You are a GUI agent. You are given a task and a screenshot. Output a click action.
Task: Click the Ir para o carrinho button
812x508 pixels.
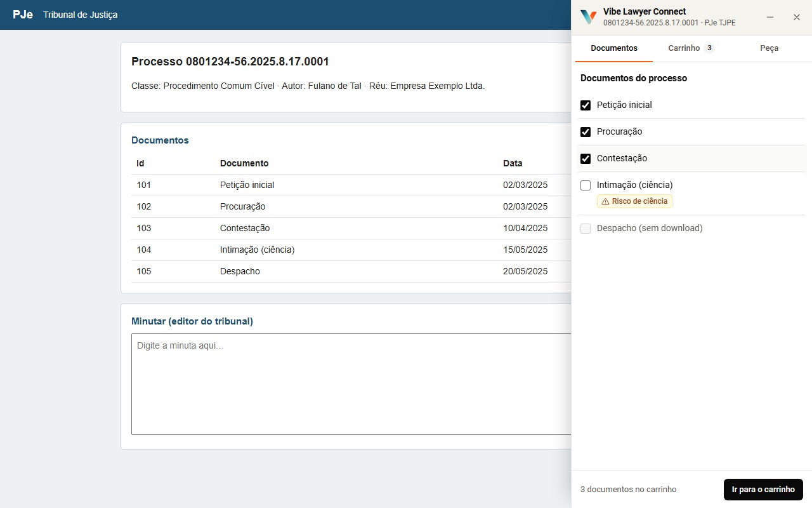click(763, 490)
